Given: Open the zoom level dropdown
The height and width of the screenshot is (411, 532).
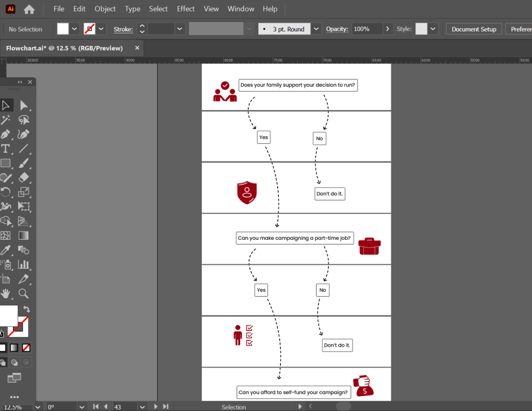Looking at the screenshot, I should pyautogui.click(x=39, y=407).
